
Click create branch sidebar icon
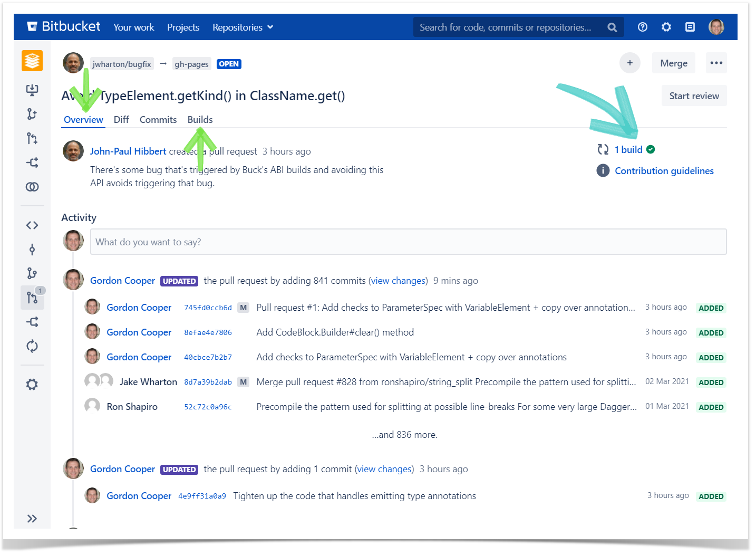point(32,114)
